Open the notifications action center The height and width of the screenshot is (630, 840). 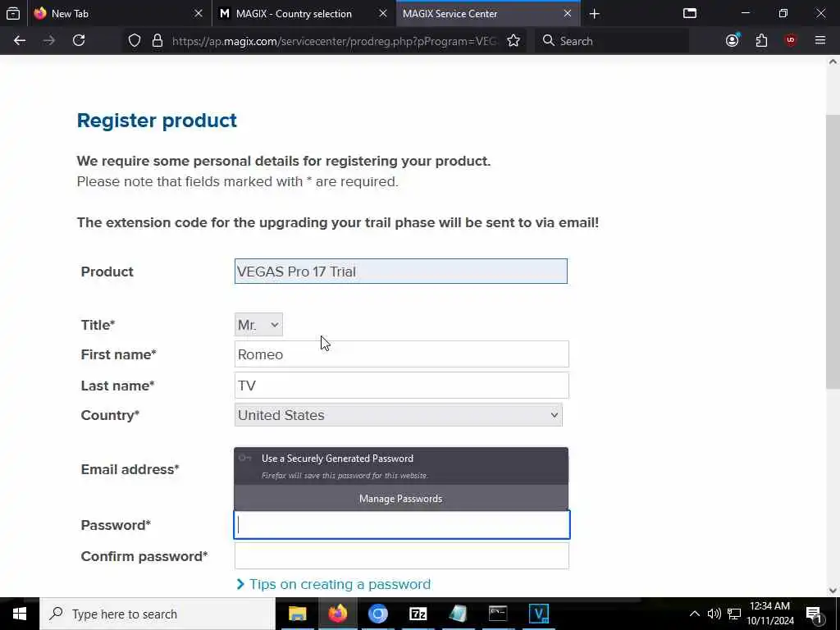[x=814, y=614]
